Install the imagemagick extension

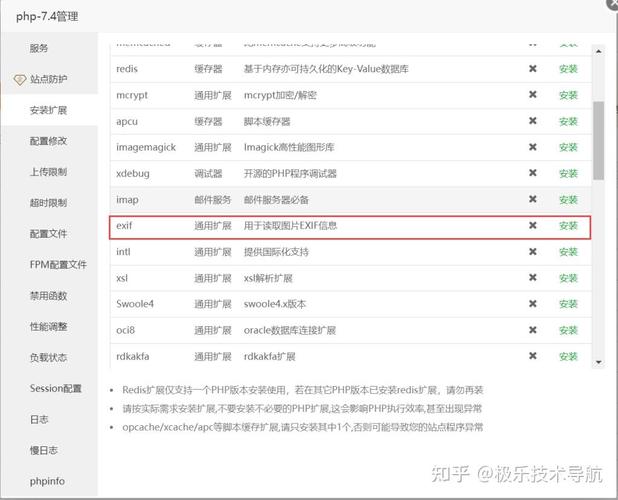(x=568, y=147)
